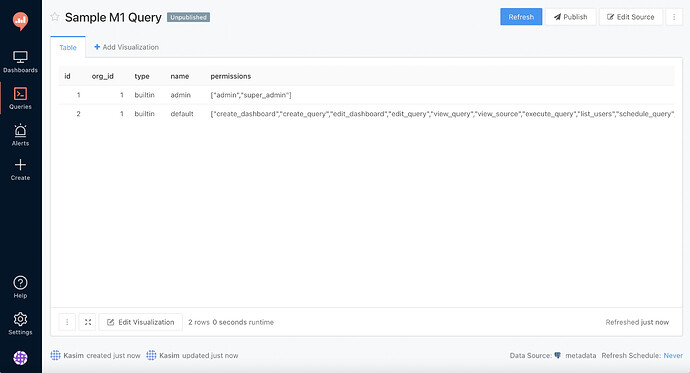
Task: Click Kasim avatar beside 'created just now'
Action: point(55,355)
